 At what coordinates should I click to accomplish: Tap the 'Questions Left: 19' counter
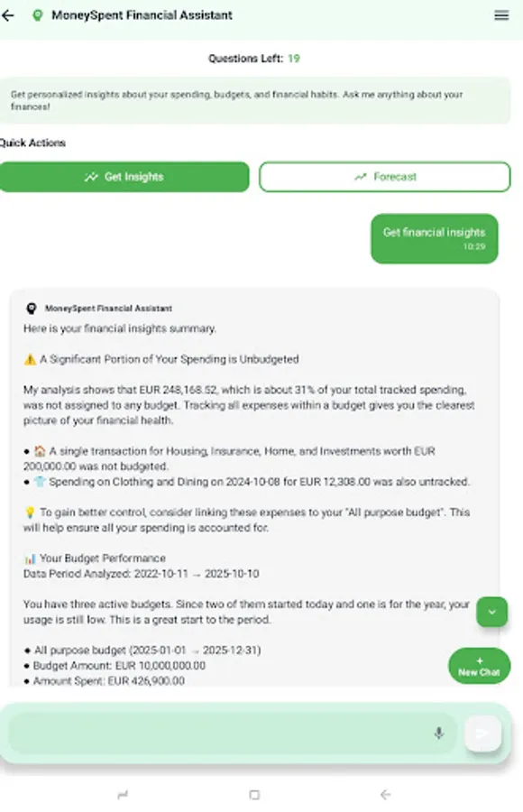261,58
